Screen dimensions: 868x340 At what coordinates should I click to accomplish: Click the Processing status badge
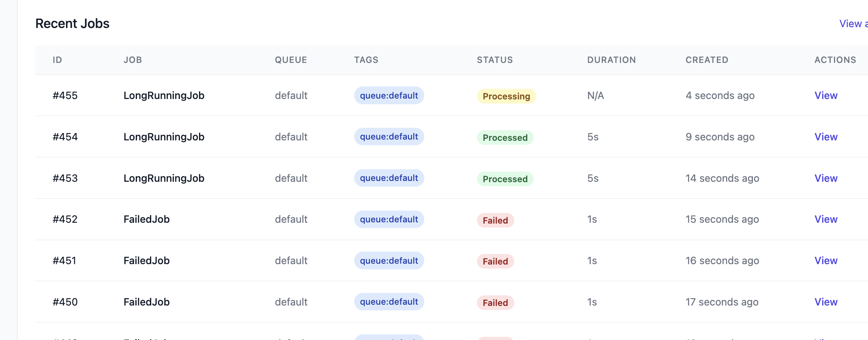coord(506,96)
